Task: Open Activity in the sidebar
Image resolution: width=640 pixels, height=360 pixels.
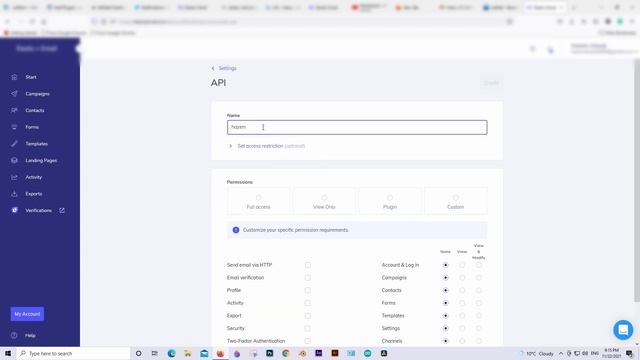Action: tap(33, 177)
